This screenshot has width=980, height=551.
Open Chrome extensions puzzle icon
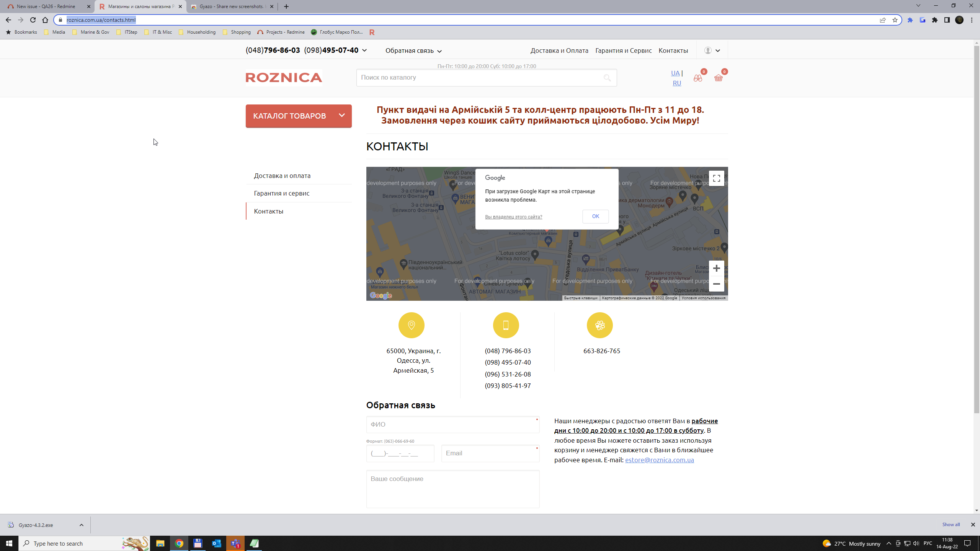[935, 20]
